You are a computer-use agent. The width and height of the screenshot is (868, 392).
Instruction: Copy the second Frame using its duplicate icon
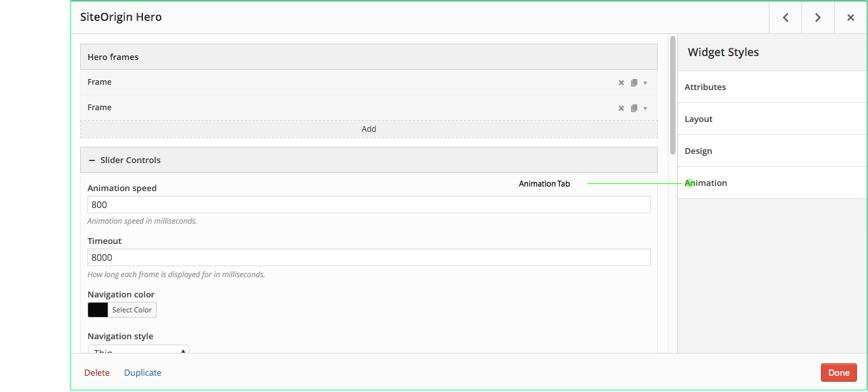tap(634, 108)
